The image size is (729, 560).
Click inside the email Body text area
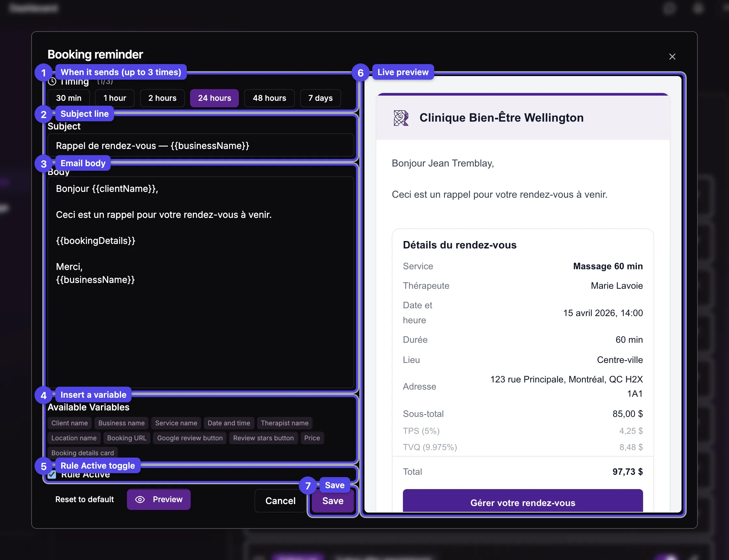tap(201, 282)
